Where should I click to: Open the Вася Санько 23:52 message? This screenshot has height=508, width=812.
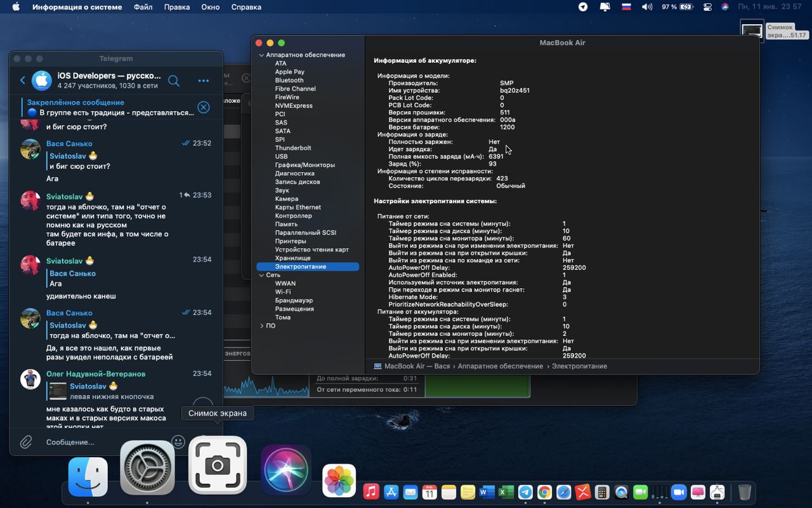(x=115, y=161)
